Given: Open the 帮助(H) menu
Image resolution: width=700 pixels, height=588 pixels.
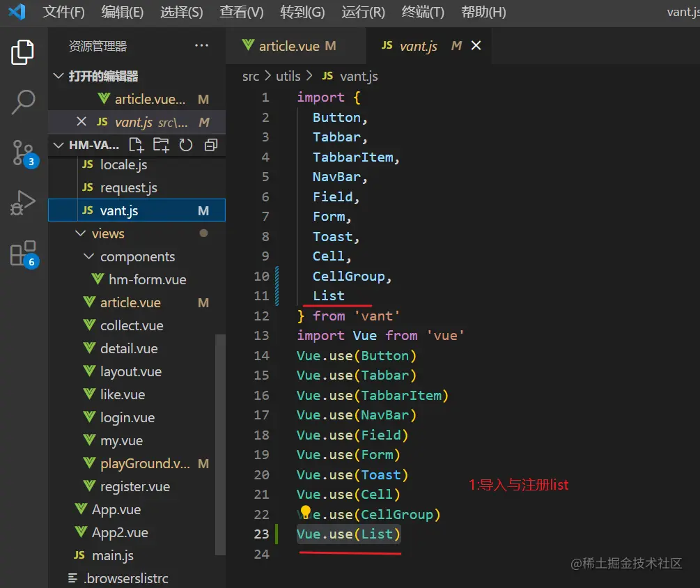Looking at the screenshot, I should [x=483, y=12].
